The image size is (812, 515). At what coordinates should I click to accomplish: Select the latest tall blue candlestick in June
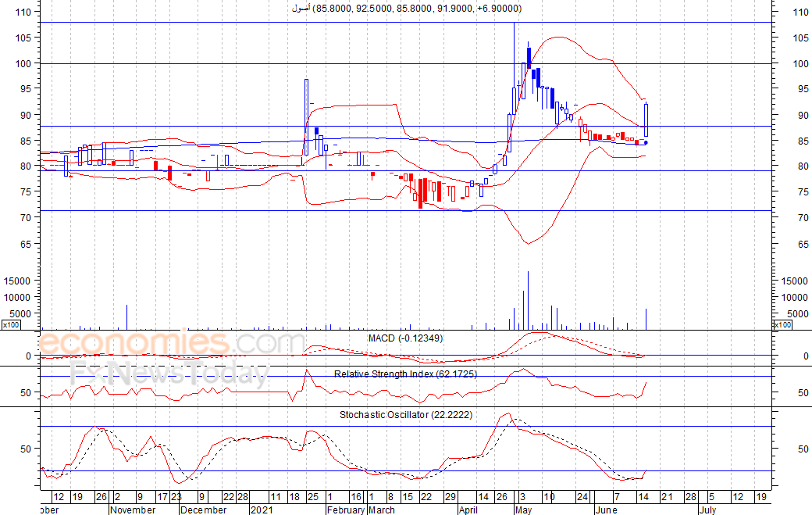click(x=646, y=120)
